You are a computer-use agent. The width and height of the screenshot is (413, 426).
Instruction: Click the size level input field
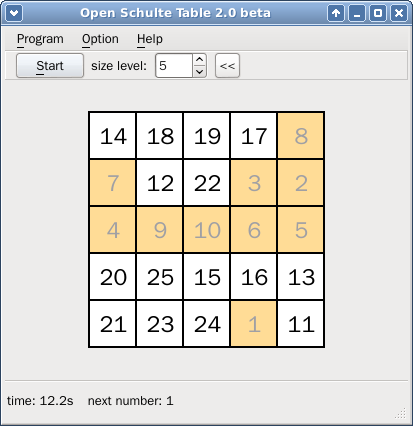(x=174, y=66)
